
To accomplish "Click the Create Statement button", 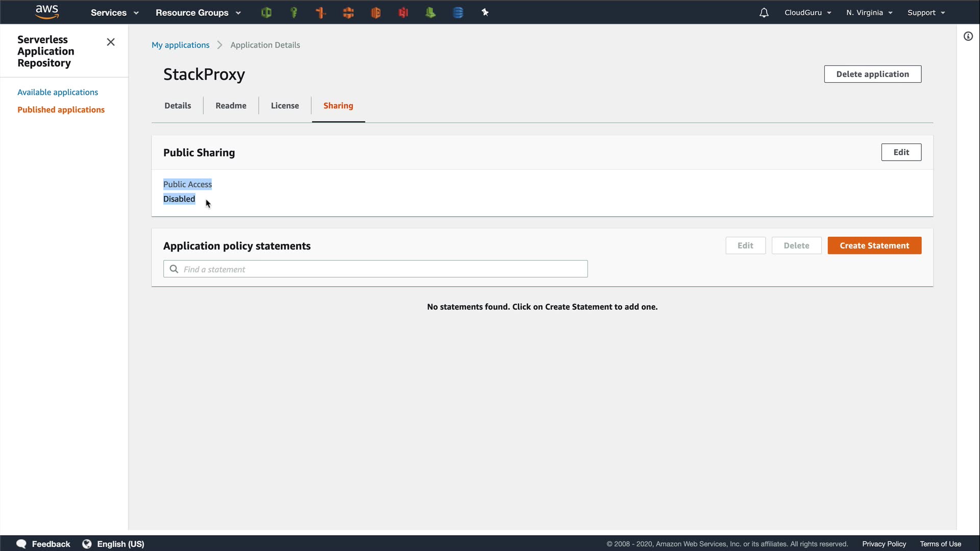I will click(874, 245).
